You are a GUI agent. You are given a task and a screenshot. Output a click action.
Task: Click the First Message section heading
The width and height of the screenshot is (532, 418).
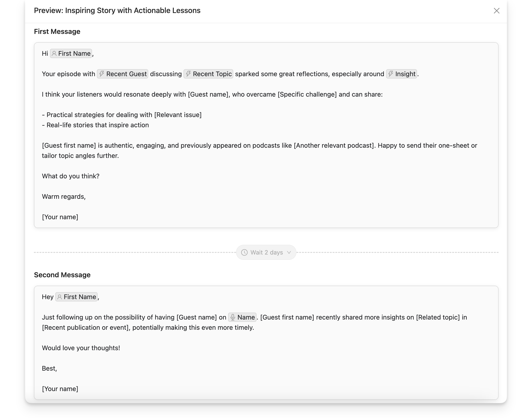pyautogui.click(x=57, y=31)
